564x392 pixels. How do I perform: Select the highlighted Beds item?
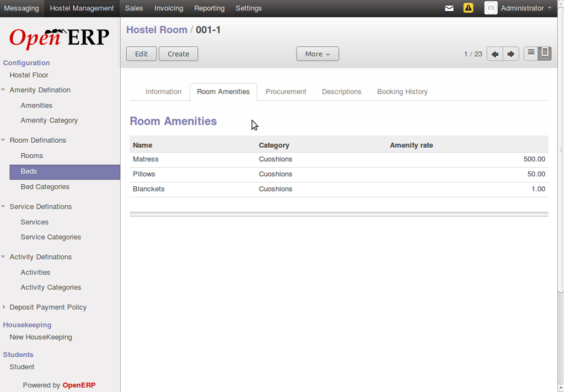pyautogui.click(x=65, y=171)
